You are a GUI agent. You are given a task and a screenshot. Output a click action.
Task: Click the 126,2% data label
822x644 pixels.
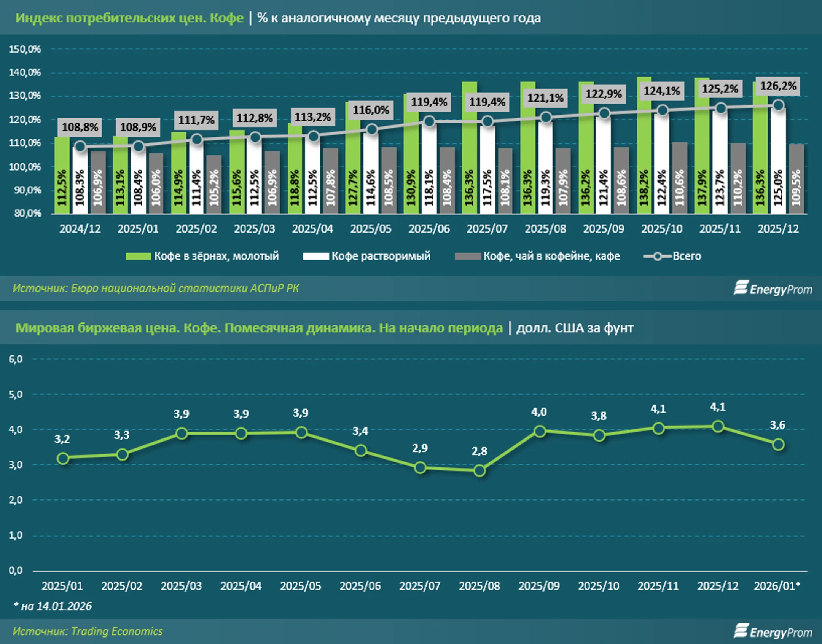[x=777, y=86]
